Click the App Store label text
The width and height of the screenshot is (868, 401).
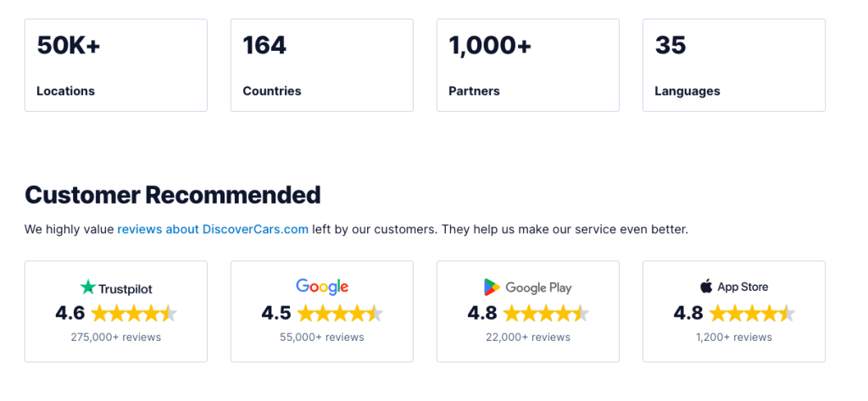pos(743,287)
